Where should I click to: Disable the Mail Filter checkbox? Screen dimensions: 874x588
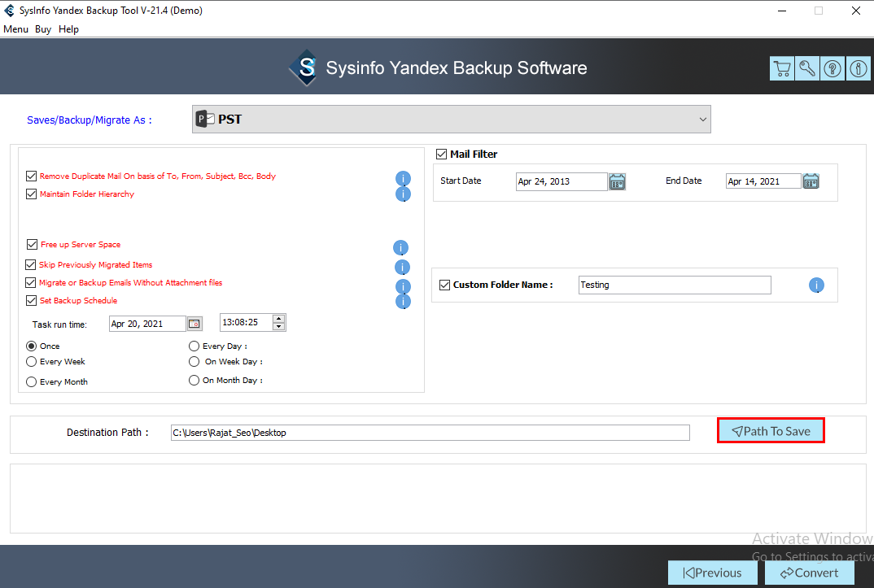442,155
